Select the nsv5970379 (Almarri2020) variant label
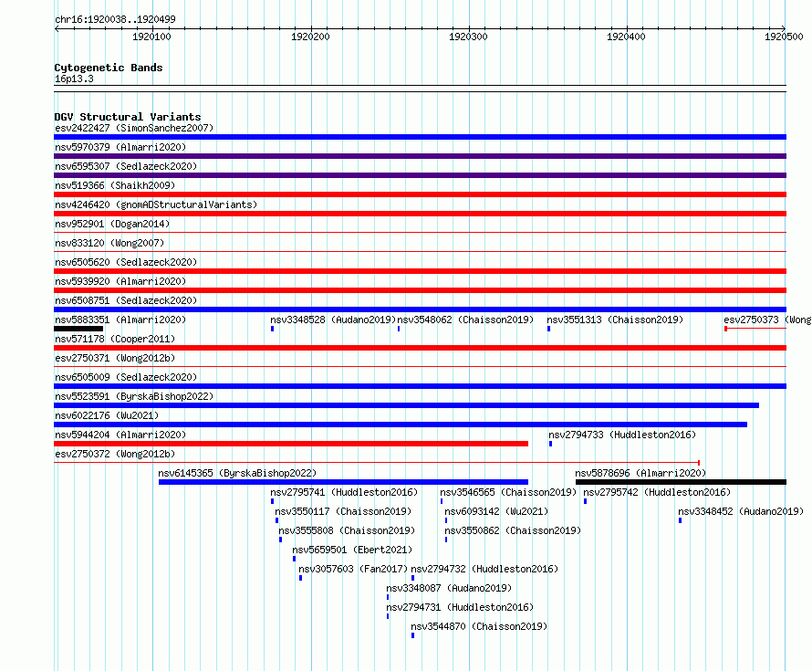Viewport: 812px width, 671px height. [x=120, y=147]
